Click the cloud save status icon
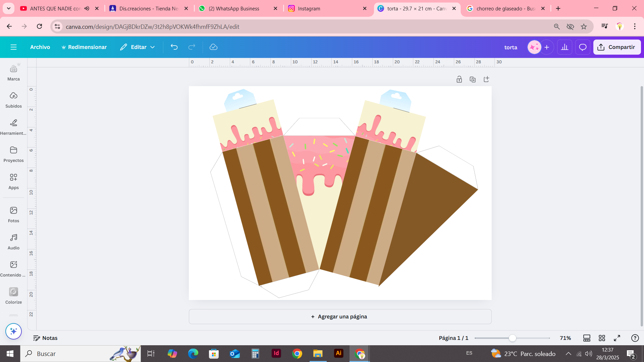 pyautogui.click(x=213, y=47)
